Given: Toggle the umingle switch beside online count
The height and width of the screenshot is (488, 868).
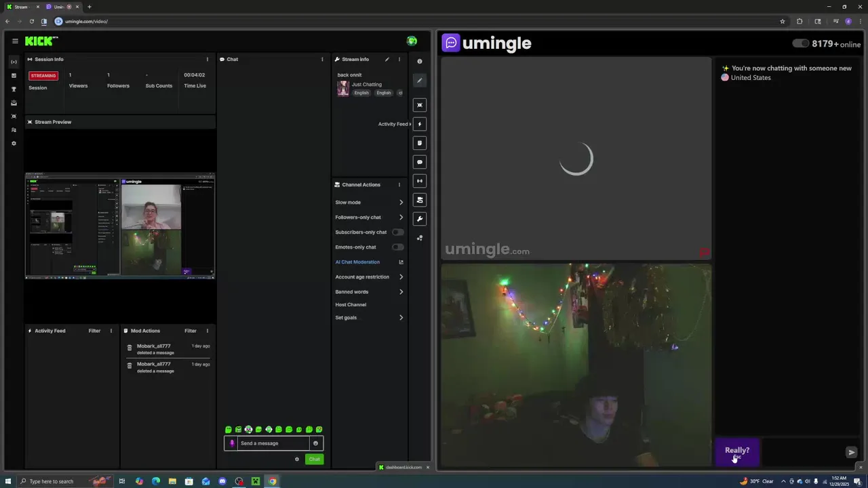Looking at the screenshot, I should pos(800,43).
